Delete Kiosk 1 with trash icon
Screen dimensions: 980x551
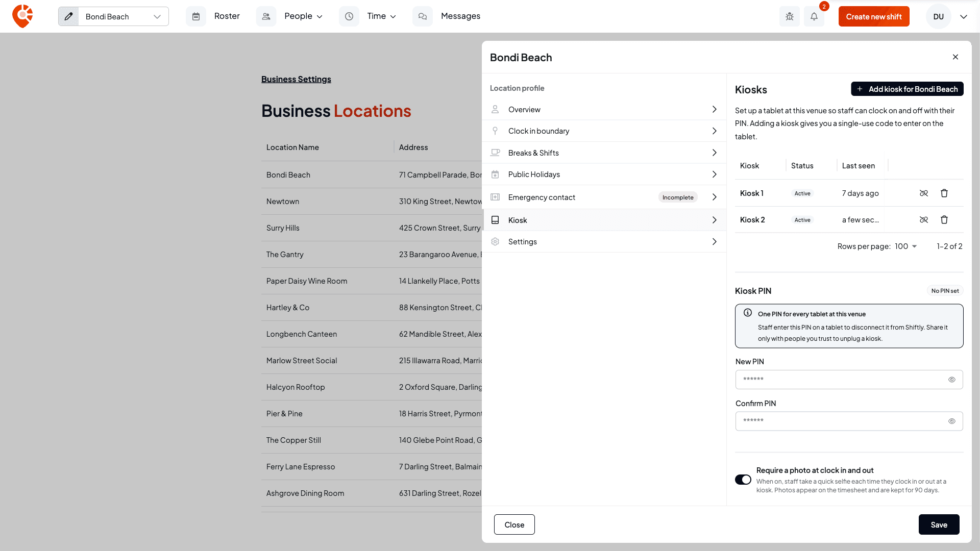tap(944, 193)
